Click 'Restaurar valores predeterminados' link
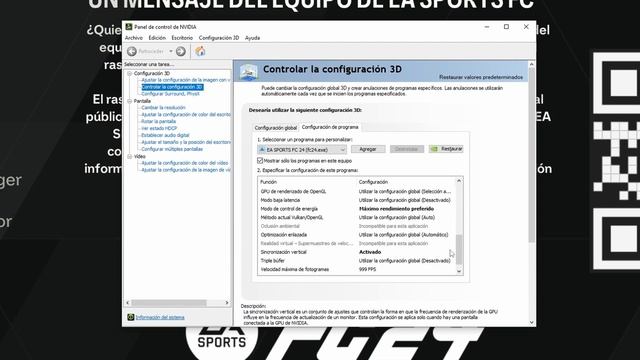This screenshot has height=360, width=640. pyautogui.click(x=481, y=77)
